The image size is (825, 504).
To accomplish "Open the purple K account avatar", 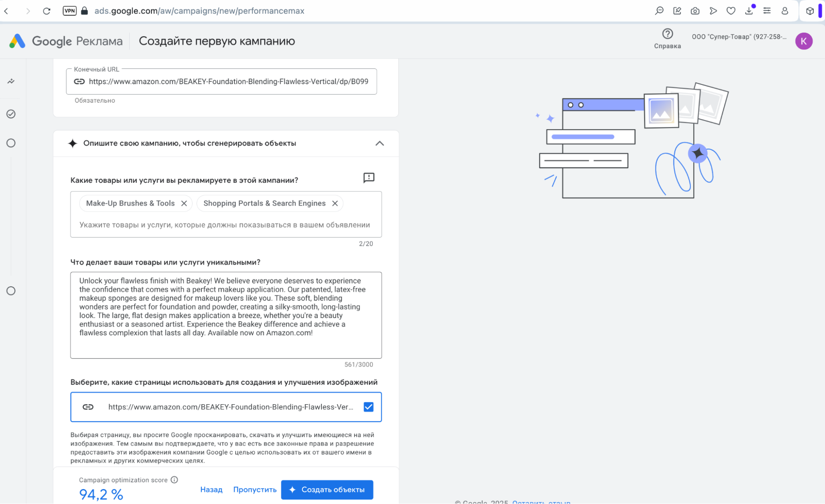I will 804,41.
